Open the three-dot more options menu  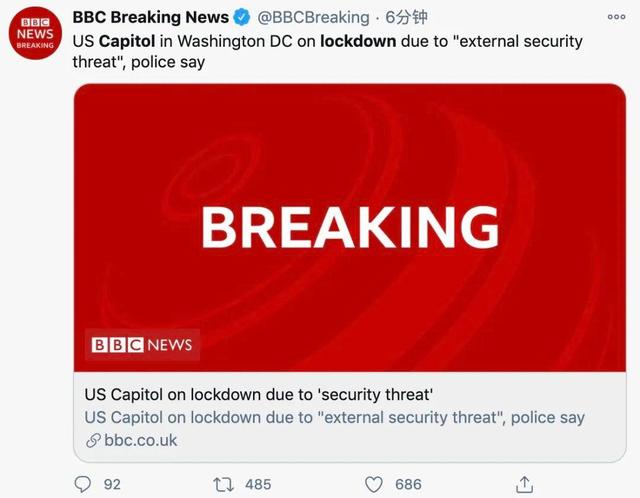[x=617, y=18]
